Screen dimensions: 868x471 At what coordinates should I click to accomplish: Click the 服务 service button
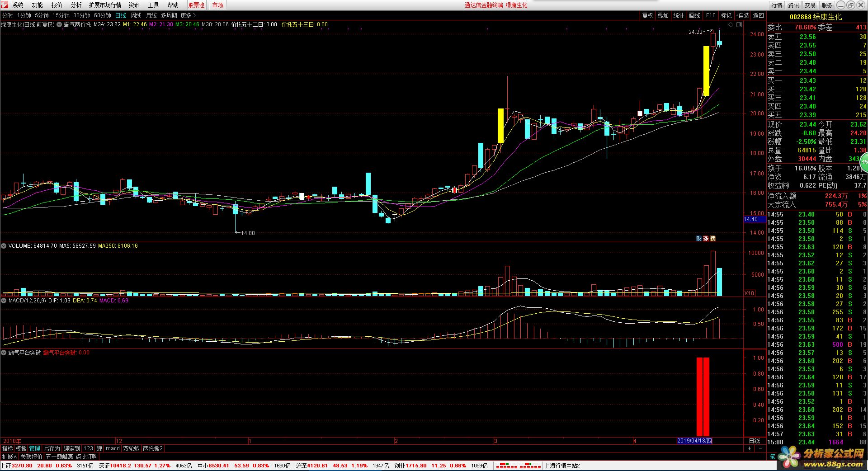827,5
